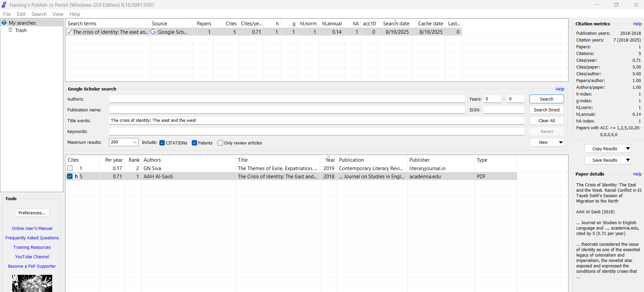Open the Save Results dropdown arrow

(x=628, y=160)
